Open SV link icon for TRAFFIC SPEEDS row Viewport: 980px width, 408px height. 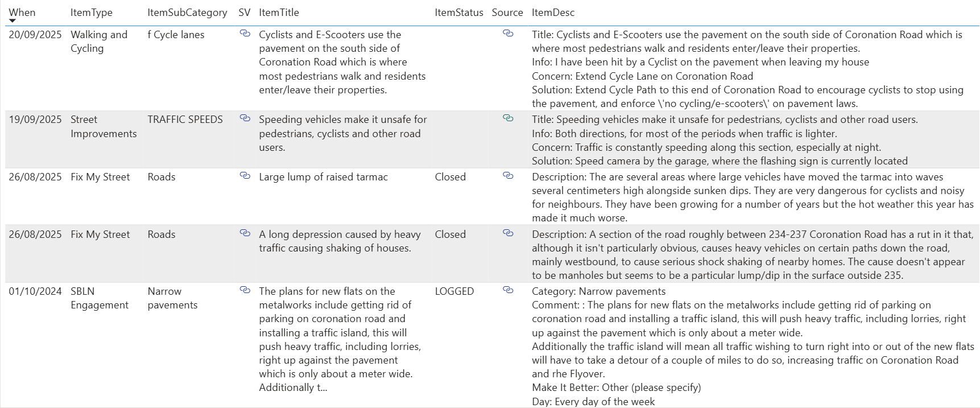point(245,118)
